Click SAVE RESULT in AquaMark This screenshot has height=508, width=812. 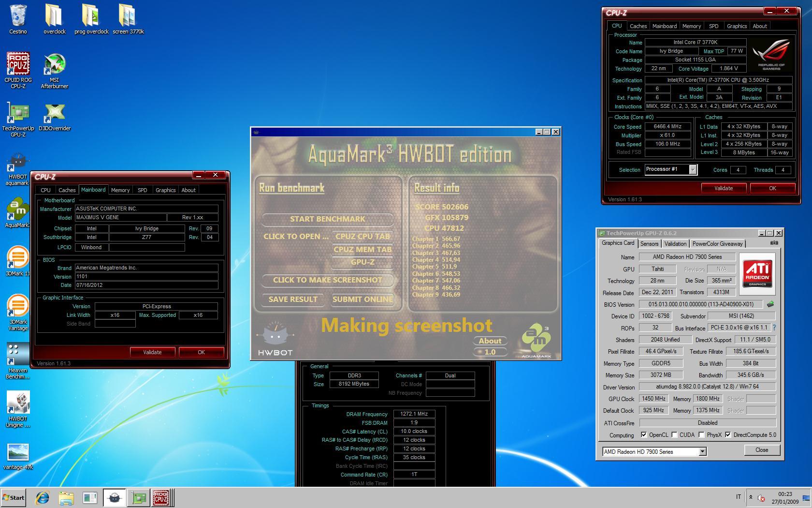point(293,299)
